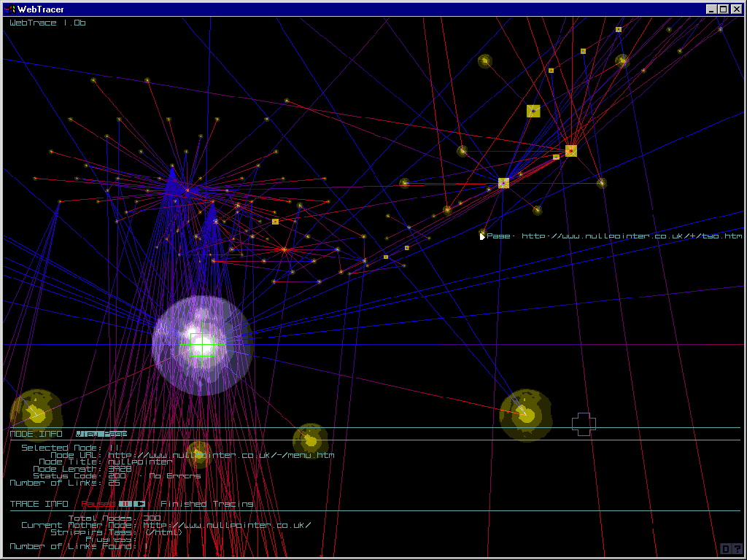Select the yellow globe node at far left edge

click(x=35, y=411)
